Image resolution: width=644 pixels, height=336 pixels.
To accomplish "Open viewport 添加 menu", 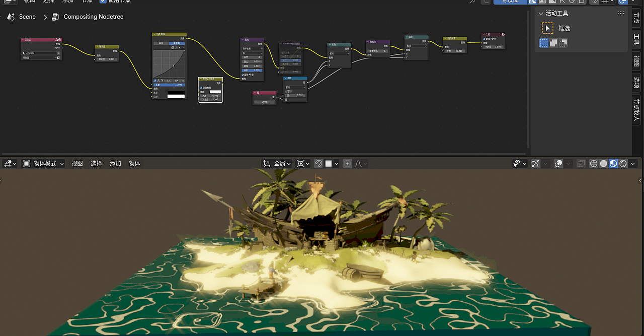I will 115,164.
